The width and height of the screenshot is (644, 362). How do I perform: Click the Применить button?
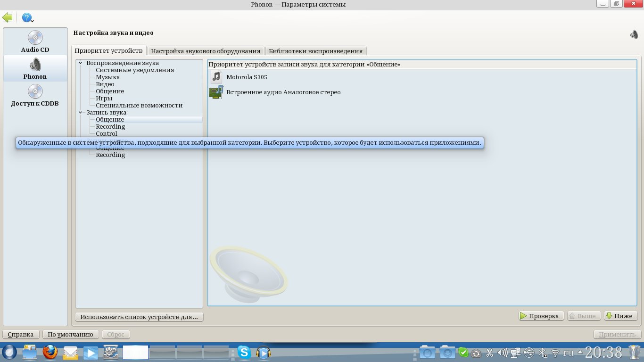tap(617, 334)
